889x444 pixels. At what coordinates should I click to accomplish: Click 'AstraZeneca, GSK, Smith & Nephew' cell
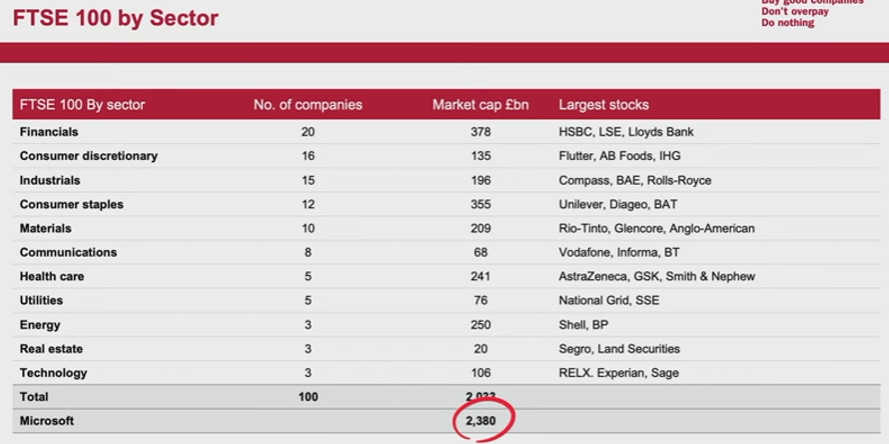coord(657,277)
